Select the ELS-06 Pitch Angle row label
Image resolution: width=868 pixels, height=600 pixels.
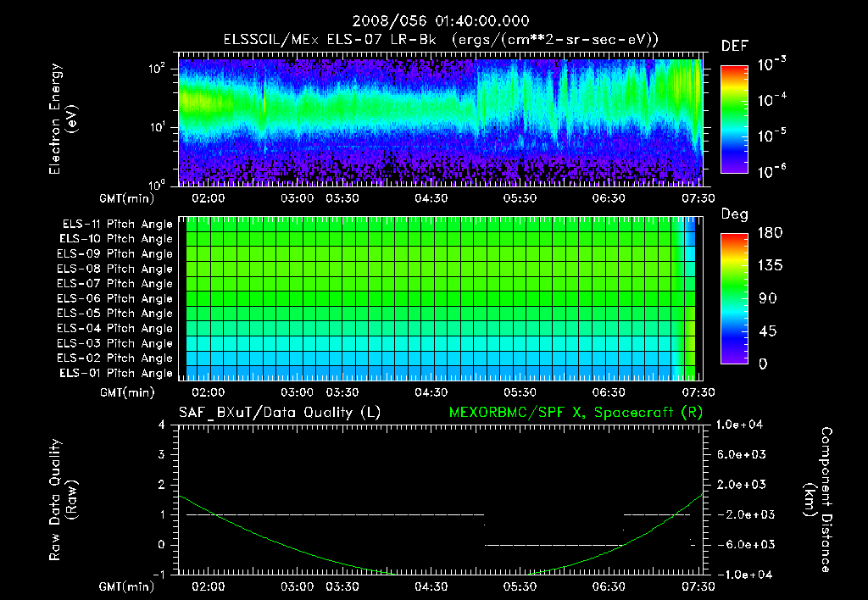[x=114, y=299]
